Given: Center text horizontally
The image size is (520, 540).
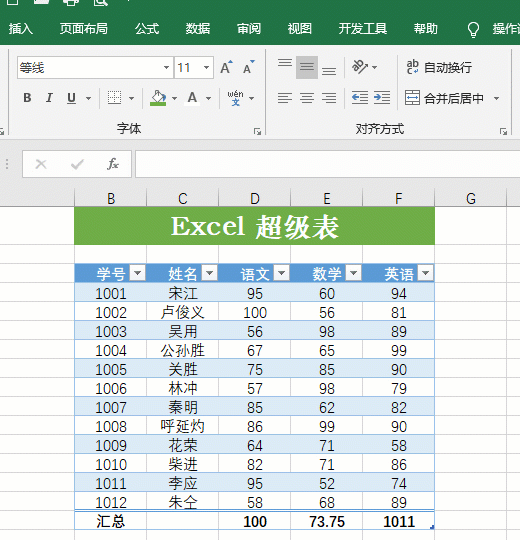Looking at the screenshot, I should [307, 98].
